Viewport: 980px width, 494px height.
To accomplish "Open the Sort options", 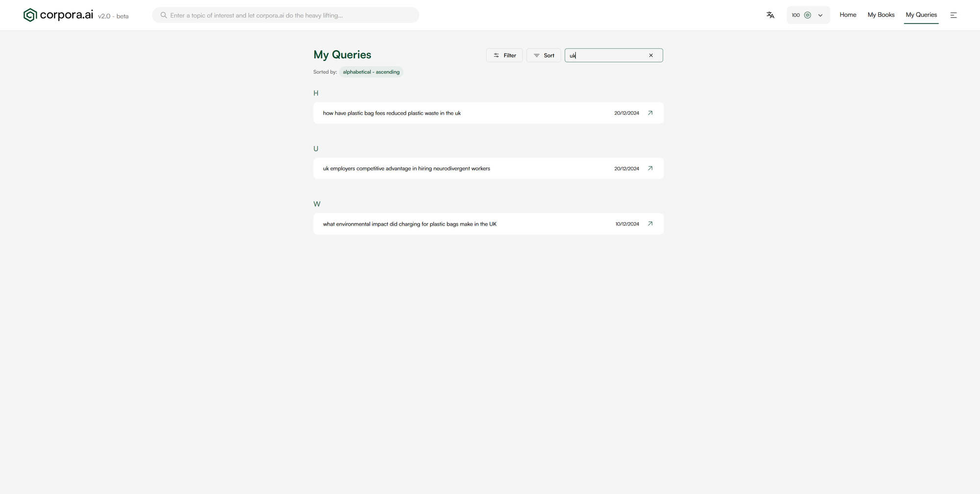I will pos(543,55).
